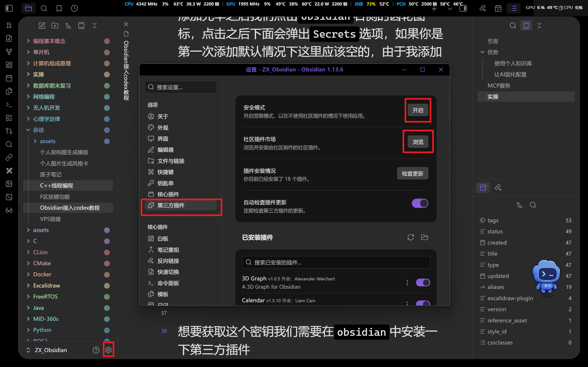Viewport: 588px width, 367px height.
Task: Click the color dot beside 编程基本概念
Action: pos(107,41)
